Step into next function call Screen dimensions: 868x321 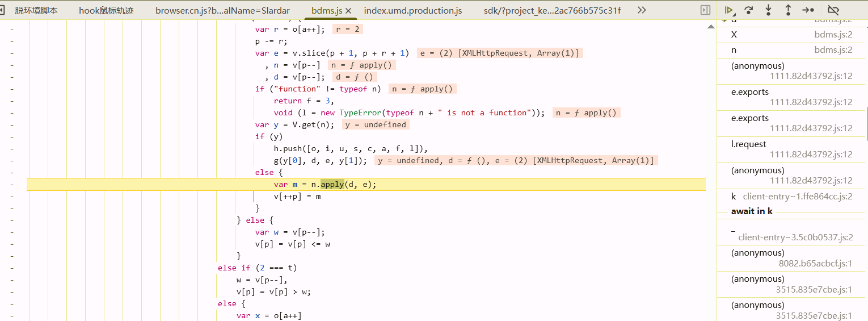(x=769, y=10)
